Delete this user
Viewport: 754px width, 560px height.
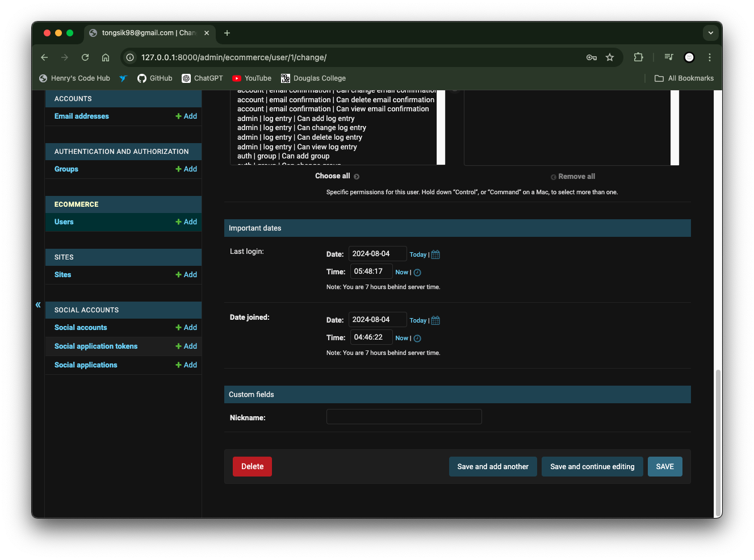(x=252, y=467)
